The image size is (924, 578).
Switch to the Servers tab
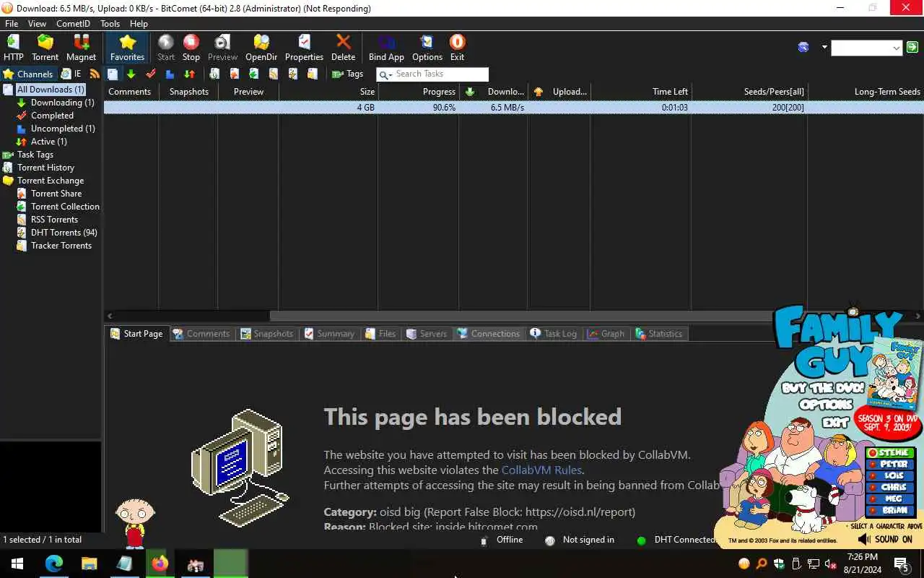(x=427, y=334)
